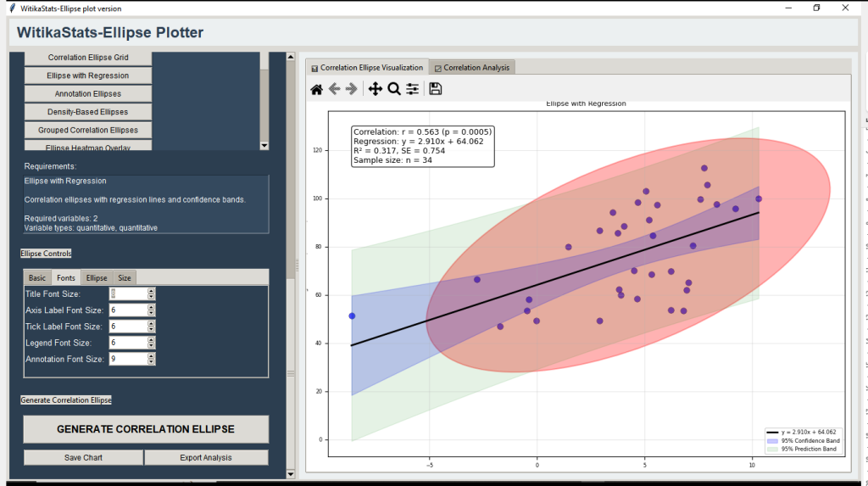Decrease Axis Label Font Size stepper
868x486 pixels.
(151, 313)
